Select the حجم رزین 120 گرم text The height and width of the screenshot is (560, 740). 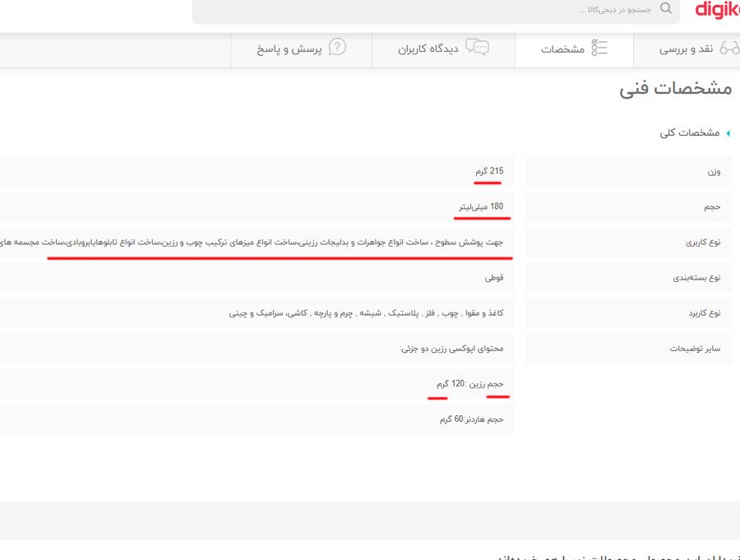[470, 384]
